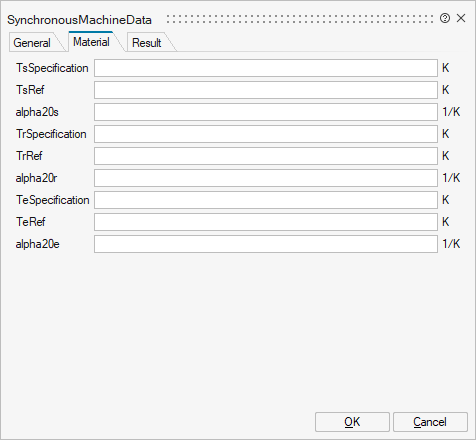Click the SynchronousMachineData title text
The width and height of the screenshot is (476, 440).
79,20
